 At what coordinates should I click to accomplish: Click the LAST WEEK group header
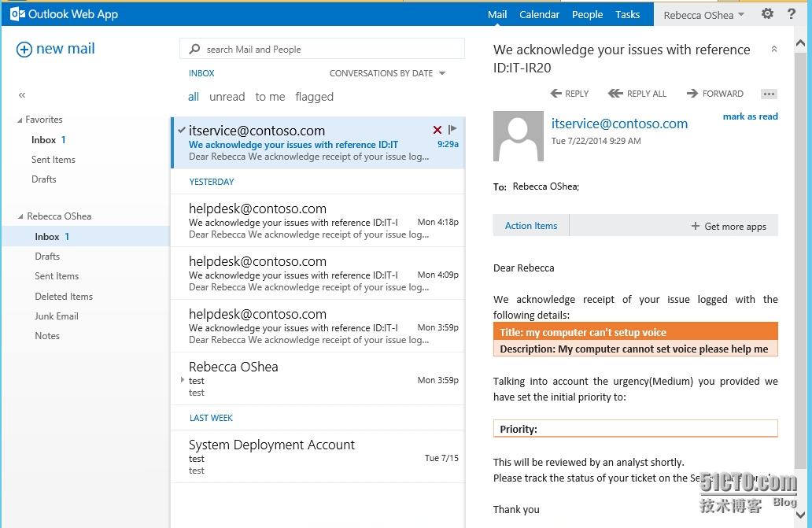(211, 418)
